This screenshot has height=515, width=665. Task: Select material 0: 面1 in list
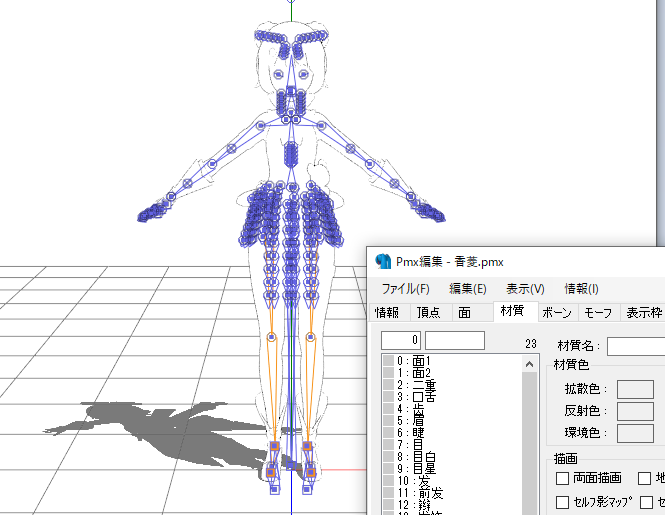(420, 361)
